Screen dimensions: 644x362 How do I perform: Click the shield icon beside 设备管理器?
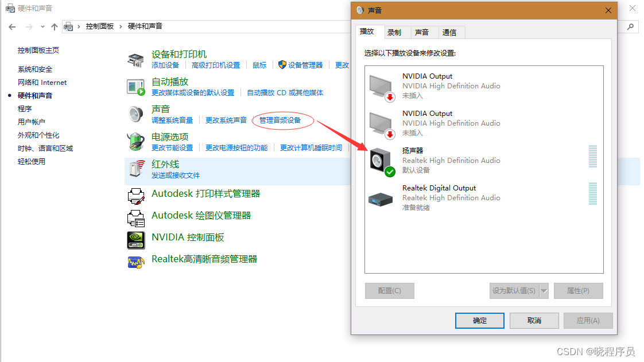pos(282,64)
